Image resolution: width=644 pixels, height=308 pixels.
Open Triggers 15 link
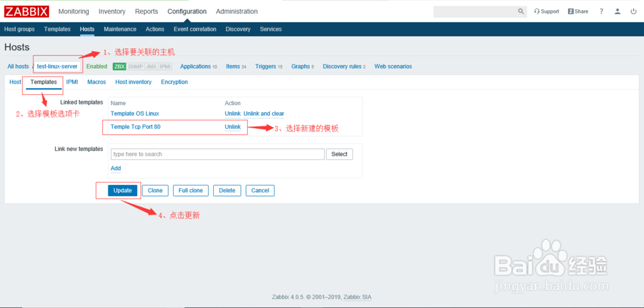click(269, 66)
